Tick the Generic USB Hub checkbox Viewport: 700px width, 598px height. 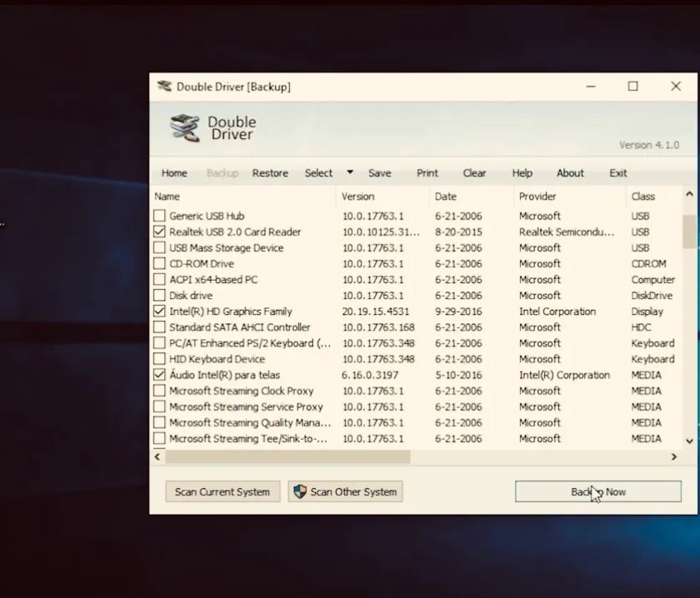159,216
